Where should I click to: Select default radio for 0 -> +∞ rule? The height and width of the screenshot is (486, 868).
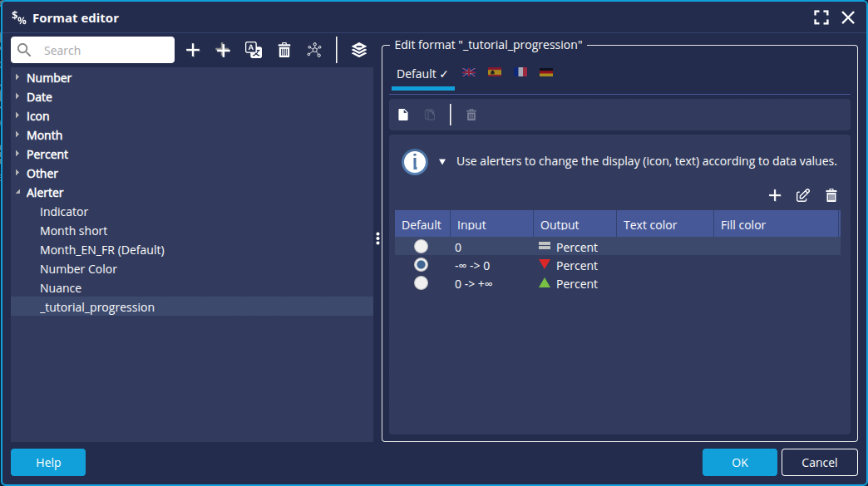pos(421,282)
